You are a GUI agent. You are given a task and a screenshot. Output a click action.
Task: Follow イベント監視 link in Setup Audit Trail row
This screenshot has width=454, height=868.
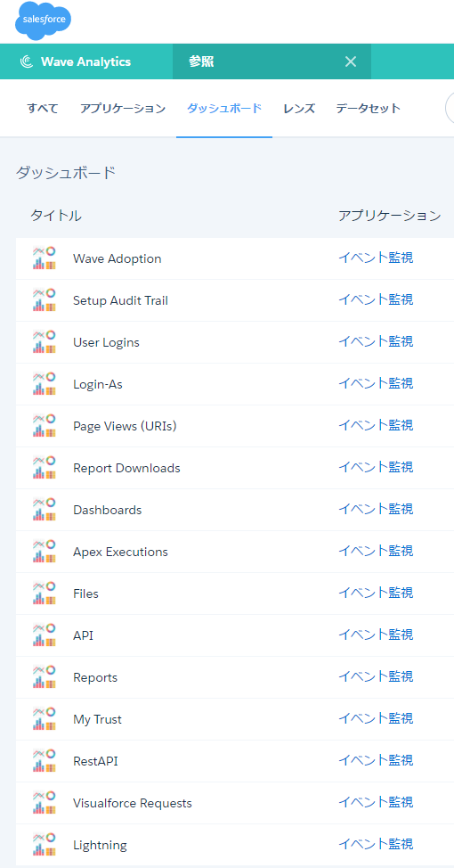(x=376, y=299)
